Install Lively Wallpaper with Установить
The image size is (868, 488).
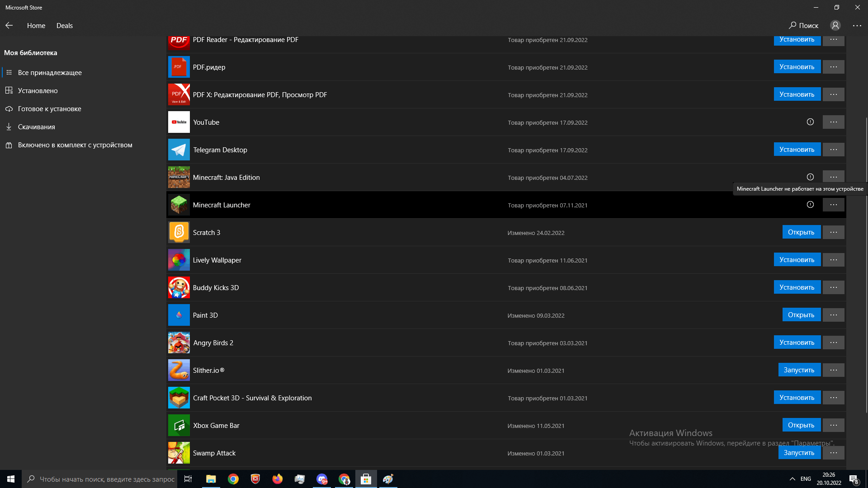[x=797, y=260]
